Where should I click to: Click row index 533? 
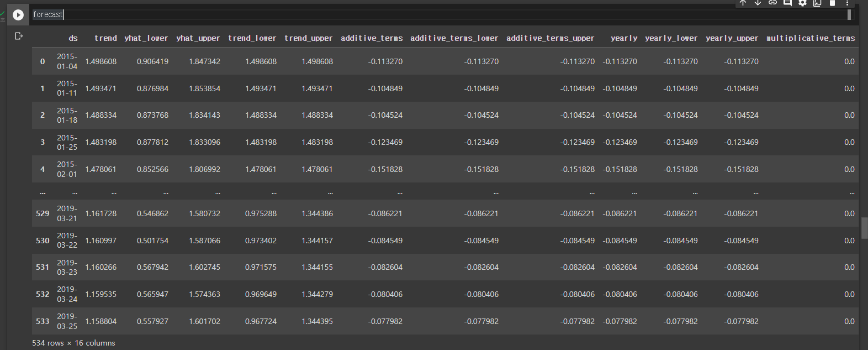pyautogui.click(x=43, y=321)
